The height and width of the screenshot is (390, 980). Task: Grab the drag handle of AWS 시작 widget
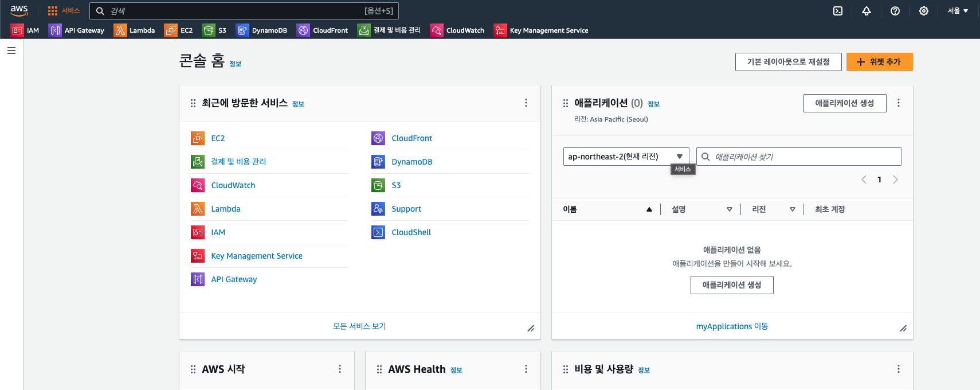pyautogui.click(x=193, y=369)
